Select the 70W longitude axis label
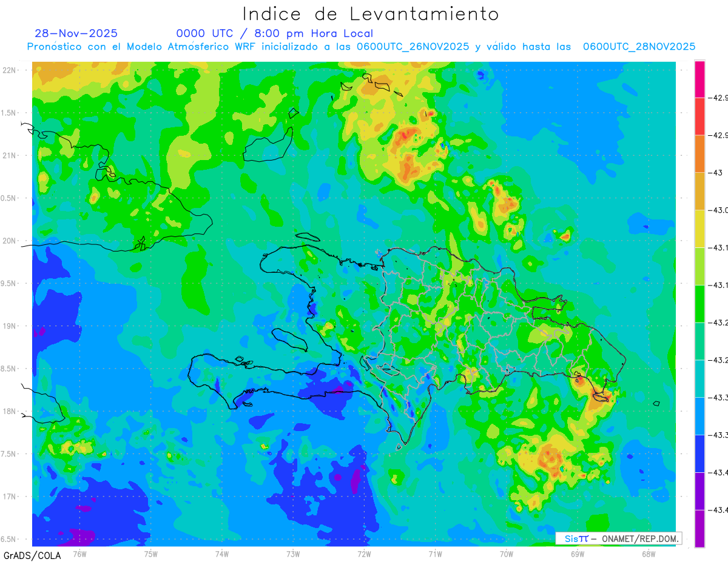Image resolution: width=728 pixels, height=562 pixels. (x=507, y=554)
